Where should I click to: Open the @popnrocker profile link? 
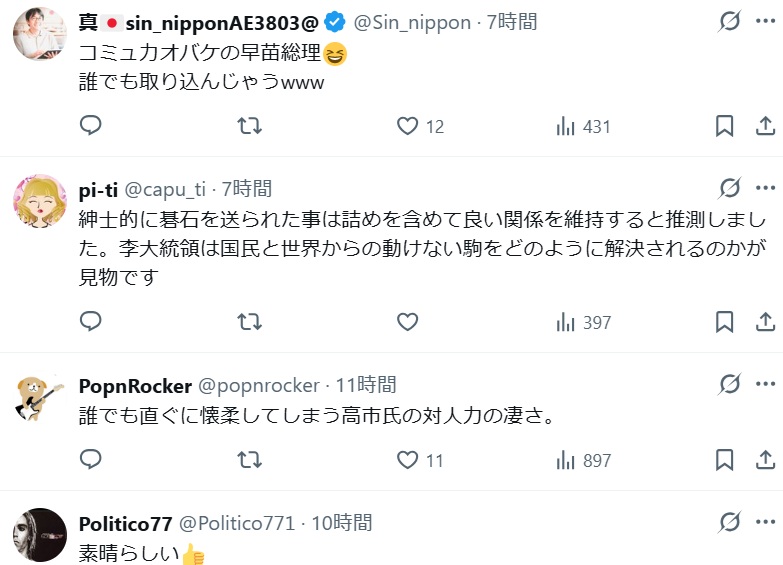pyautogui.click(x=259, y=385)
